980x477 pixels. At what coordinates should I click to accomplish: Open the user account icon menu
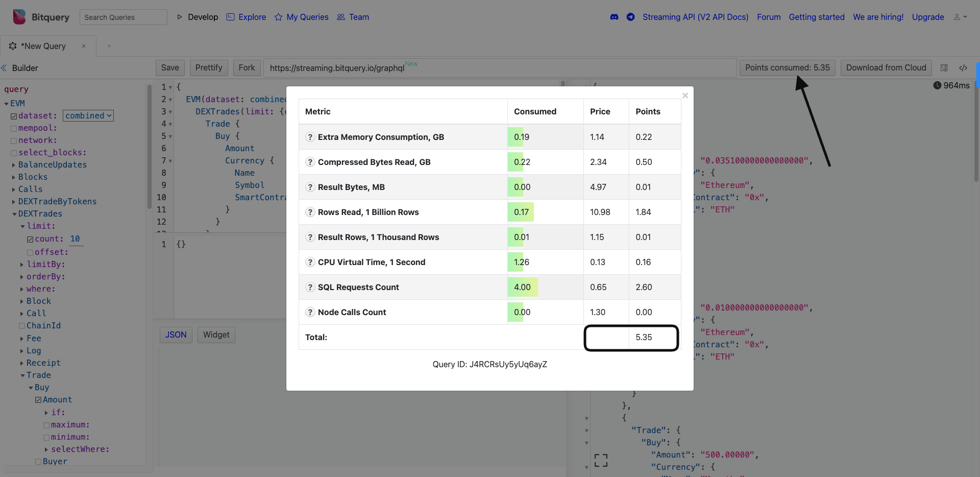[961, 17]
